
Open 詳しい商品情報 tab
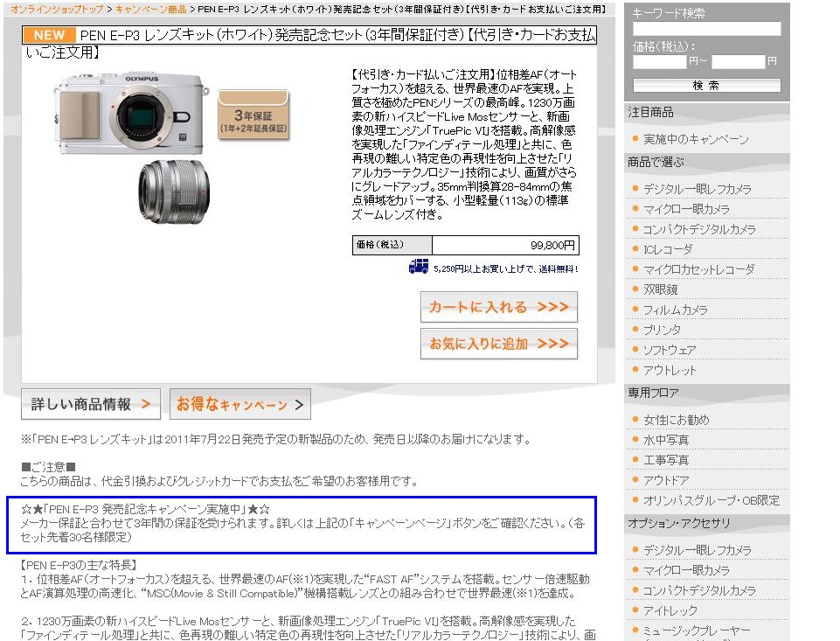pos(91,404)
